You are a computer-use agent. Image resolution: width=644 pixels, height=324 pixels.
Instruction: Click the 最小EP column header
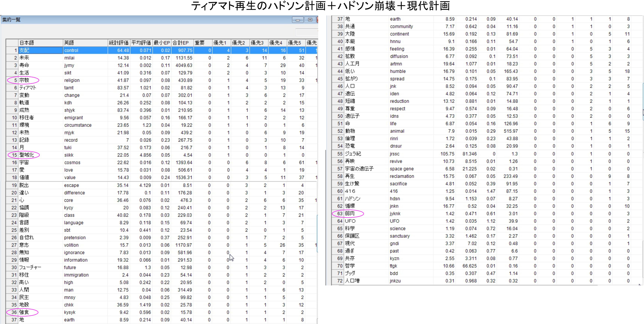[162, 43]
